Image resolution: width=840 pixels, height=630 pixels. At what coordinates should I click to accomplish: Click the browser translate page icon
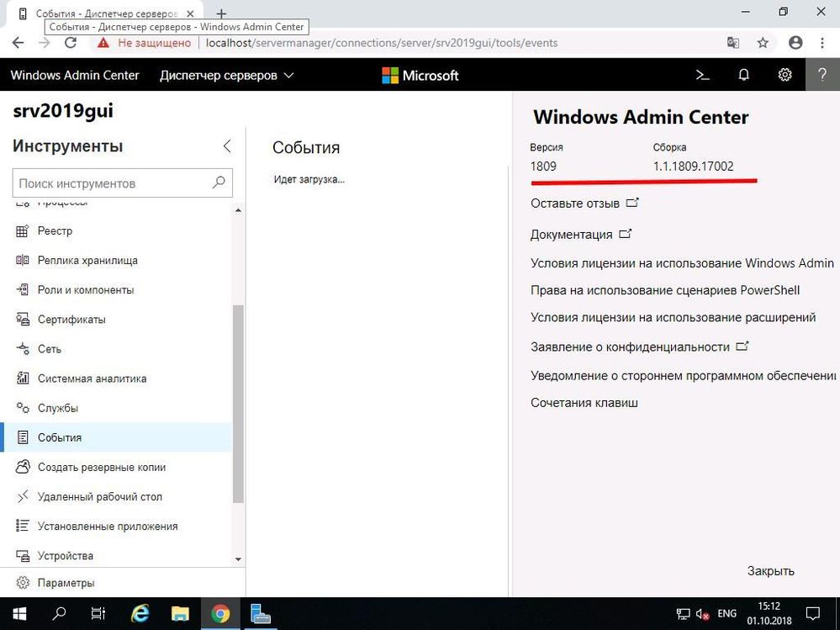tap(733, 43)
